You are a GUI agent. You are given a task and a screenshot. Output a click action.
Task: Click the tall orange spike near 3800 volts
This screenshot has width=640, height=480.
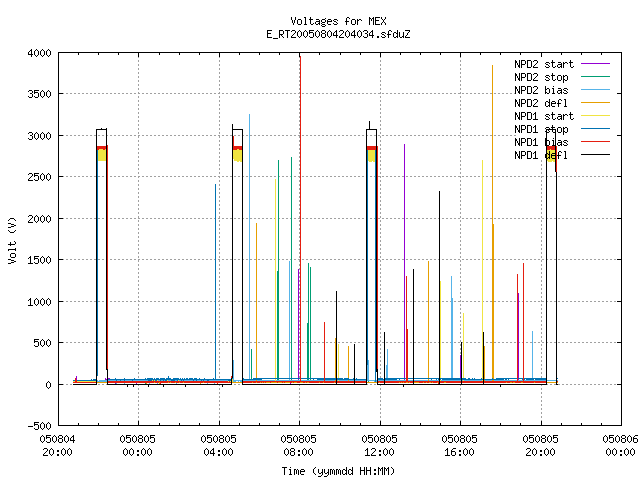tap(493, 222)
